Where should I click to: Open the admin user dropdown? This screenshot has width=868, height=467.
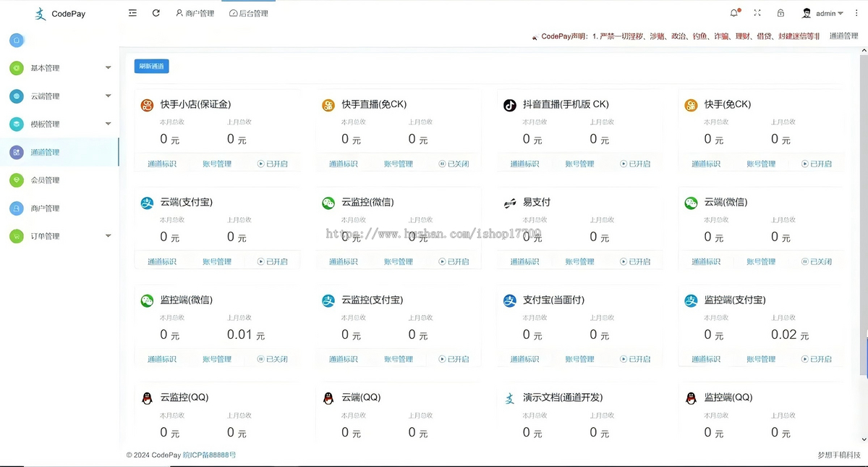click(x=829, y=13)
